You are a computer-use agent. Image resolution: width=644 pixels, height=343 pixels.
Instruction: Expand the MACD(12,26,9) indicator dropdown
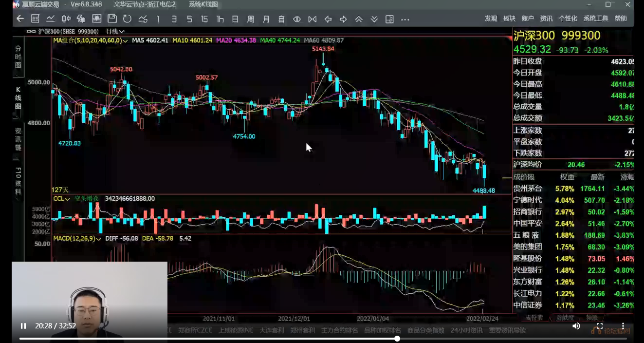pos(77,239)
